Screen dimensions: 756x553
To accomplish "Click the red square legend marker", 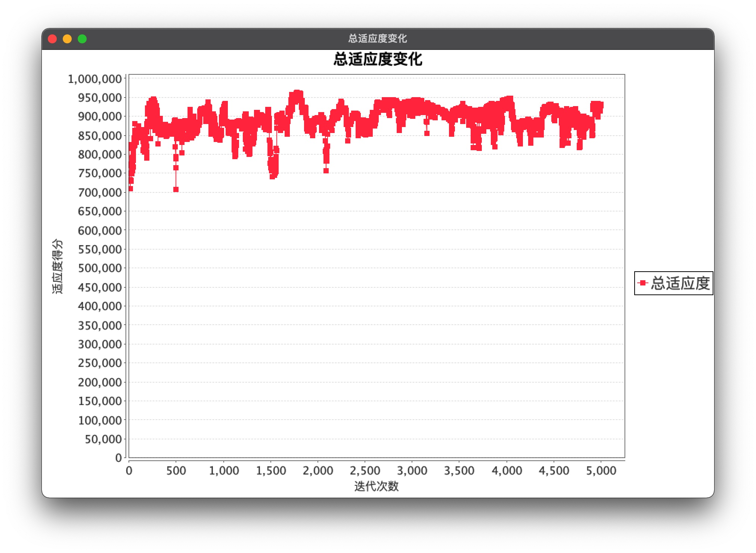I will point(643,283).
